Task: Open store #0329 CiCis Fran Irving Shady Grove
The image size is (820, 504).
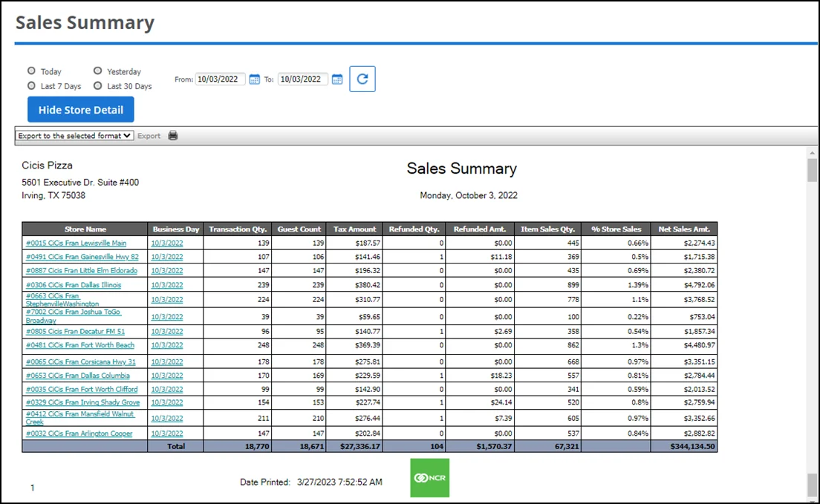Action: coord(82,402)
